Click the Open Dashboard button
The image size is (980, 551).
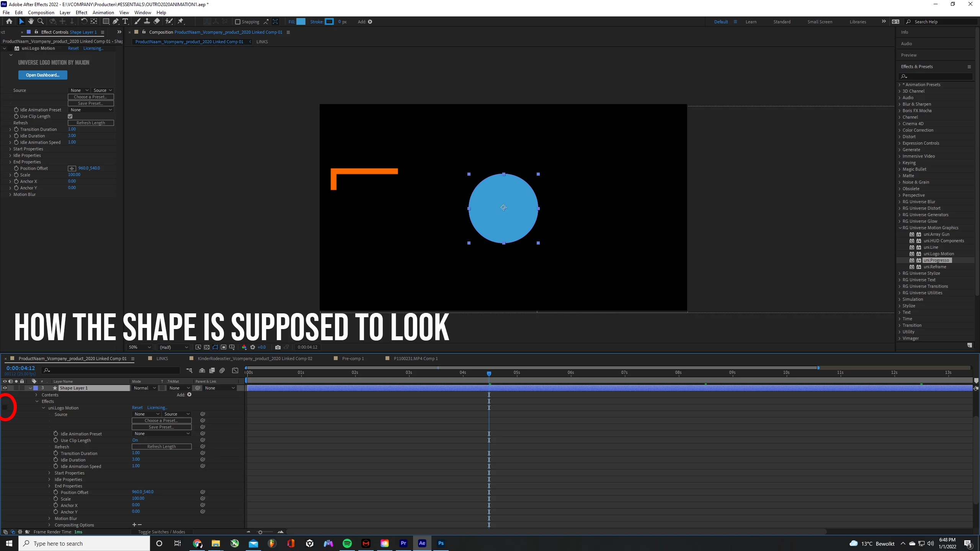(x=42, y=75)
